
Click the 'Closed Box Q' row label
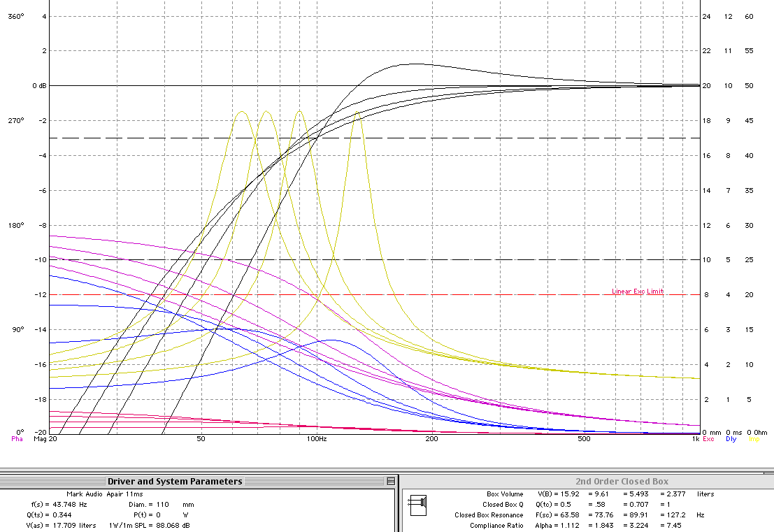503,504
